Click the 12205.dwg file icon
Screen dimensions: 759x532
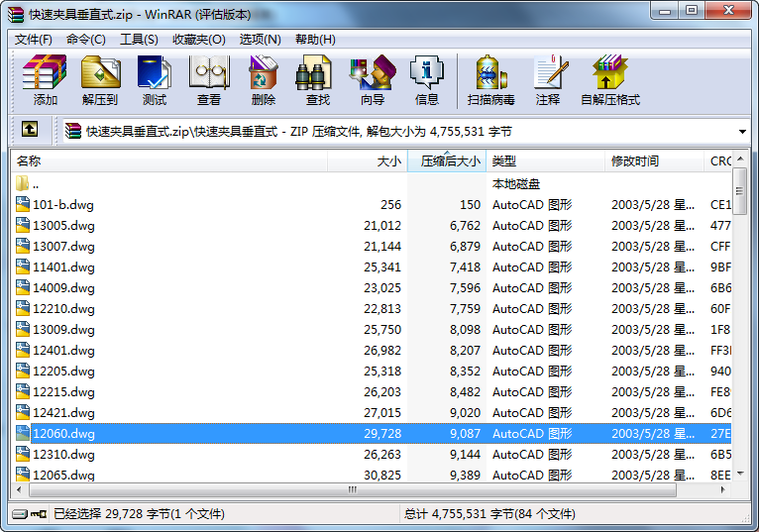click(22, 371)
